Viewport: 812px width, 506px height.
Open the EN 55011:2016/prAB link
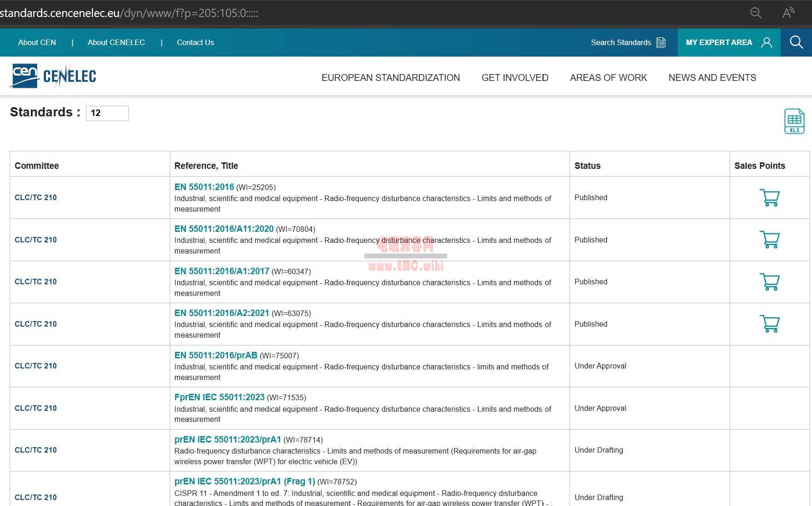(x=216, y=355)
